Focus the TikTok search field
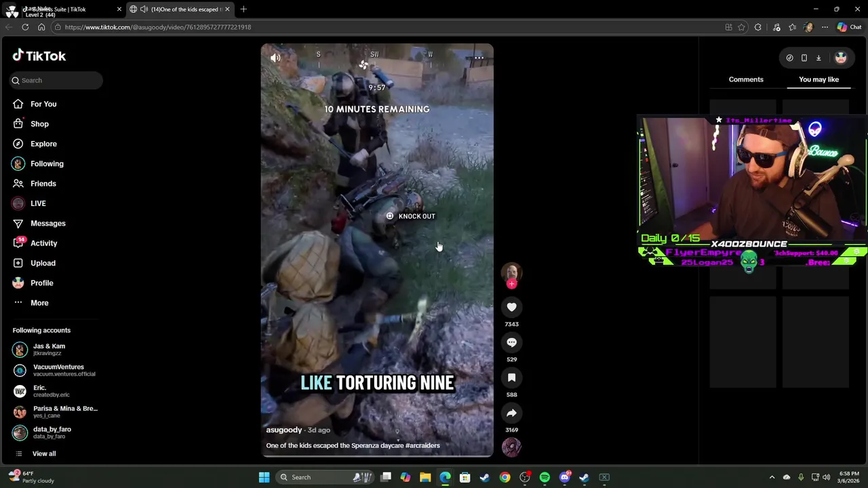 point(56,80)
